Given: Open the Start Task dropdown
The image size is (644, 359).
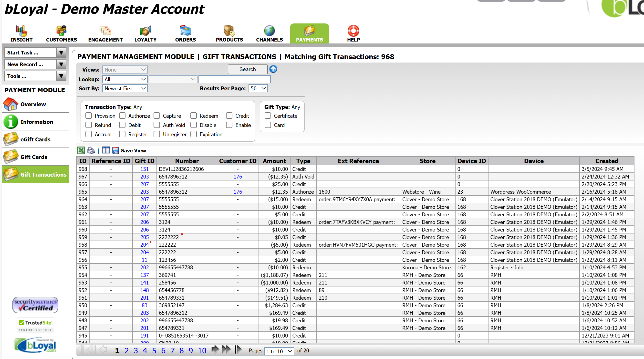Looking at the screenshot, I should [x=35, y=53].
